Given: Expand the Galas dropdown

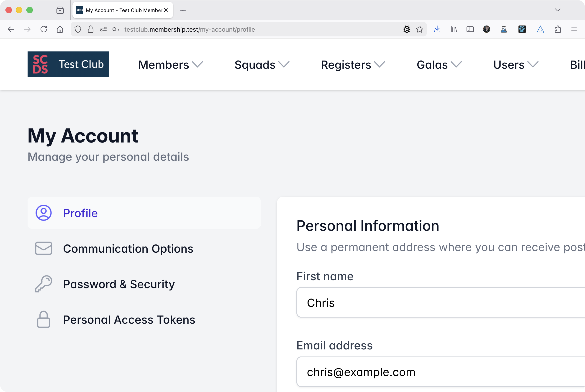Looking at the screenshot, I should point(439,64).
